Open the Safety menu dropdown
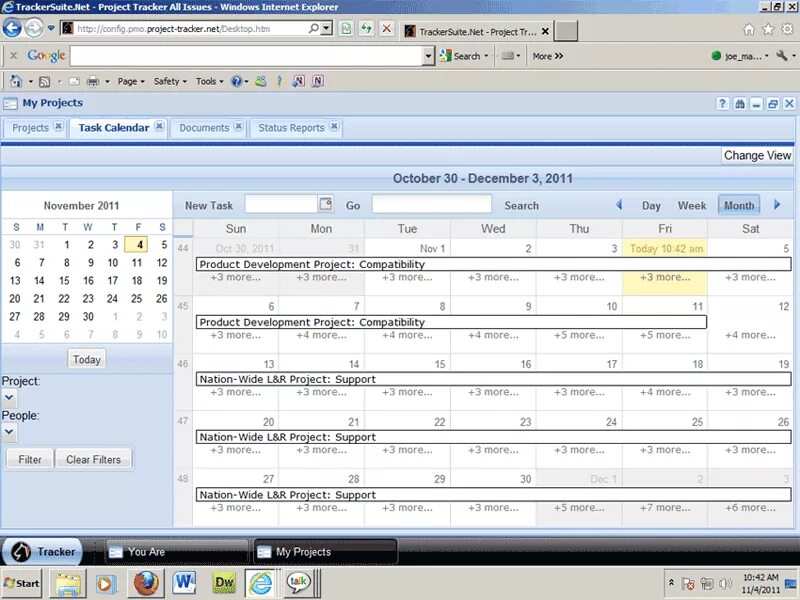 (x=170, y=81)
